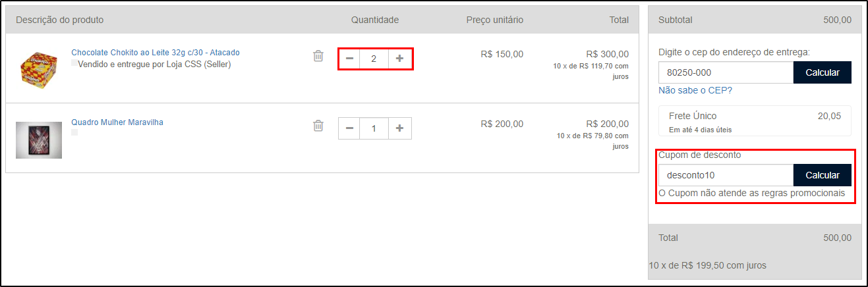The height and width of the screenshot is (287, 868).
Task: Click the Quadro Mulher Maravilha picture thumbnail
Action: pyautogui.click(x=39, y=140)
